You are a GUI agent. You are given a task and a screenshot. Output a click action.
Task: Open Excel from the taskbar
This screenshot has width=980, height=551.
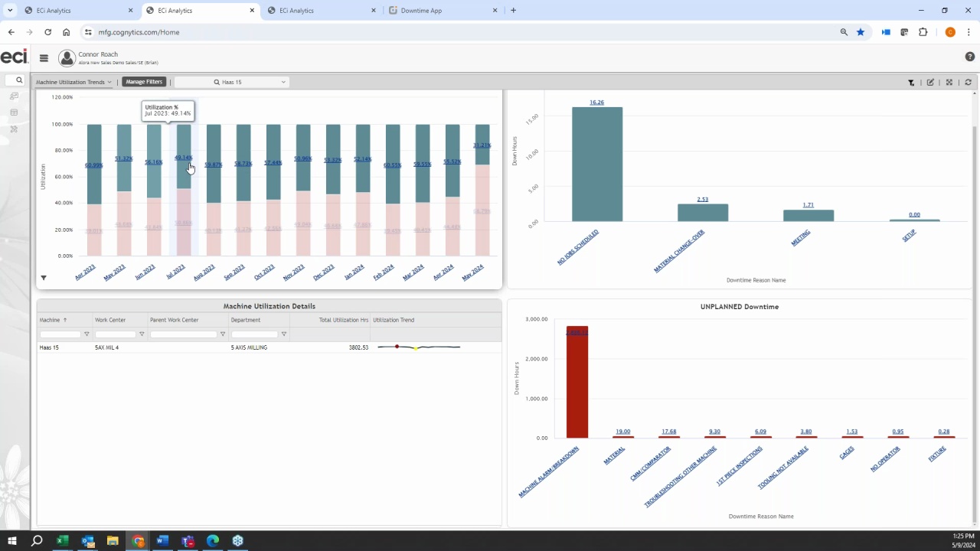62,541
